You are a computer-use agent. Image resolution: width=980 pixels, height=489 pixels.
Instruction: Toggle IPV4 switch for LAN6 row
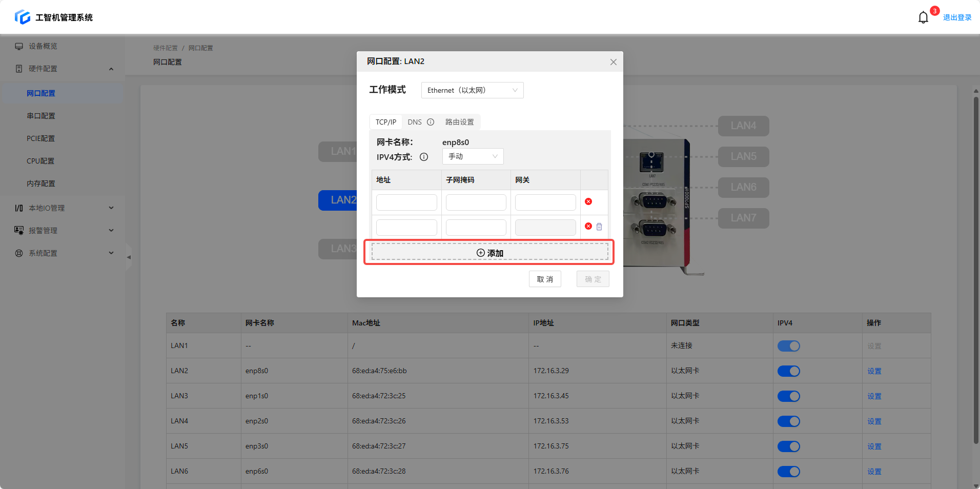click(x=788, y=472)
